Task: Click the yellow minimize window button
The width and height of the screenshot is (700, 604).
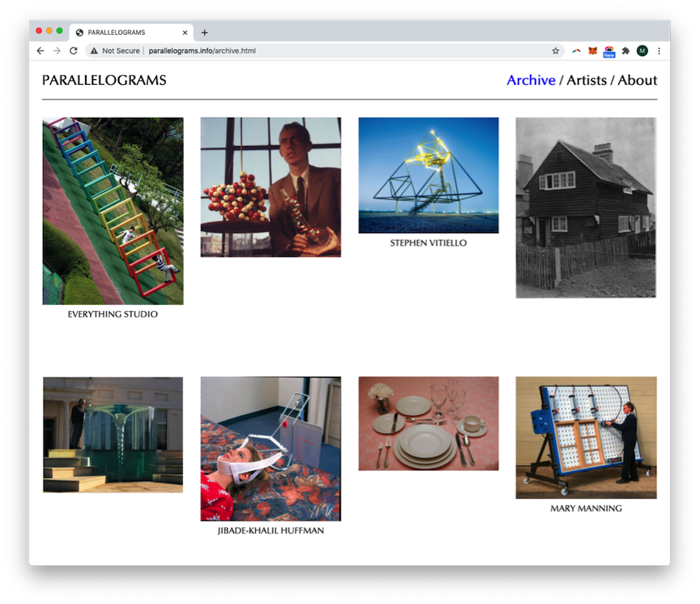Action: (x=49, y=31)
